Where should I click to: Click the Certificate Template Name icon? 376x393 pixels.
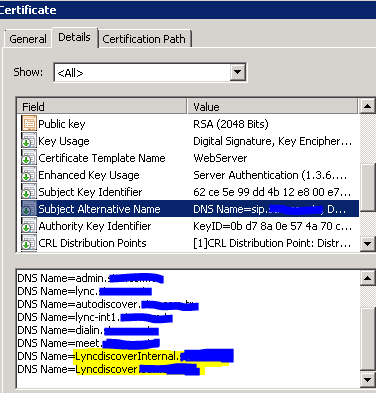pyautogui.click(x=29, y=158)
